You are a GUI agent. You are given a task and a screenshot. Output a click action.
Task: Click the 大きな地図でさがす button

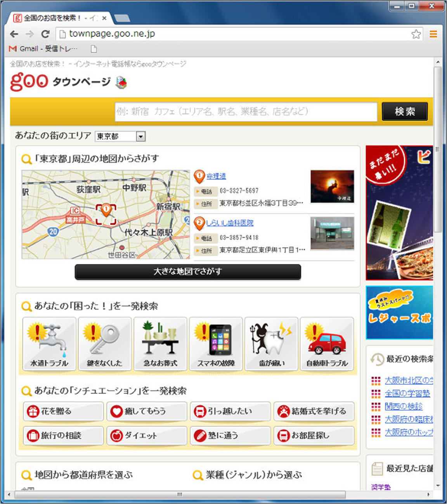[x=188, y=272]
